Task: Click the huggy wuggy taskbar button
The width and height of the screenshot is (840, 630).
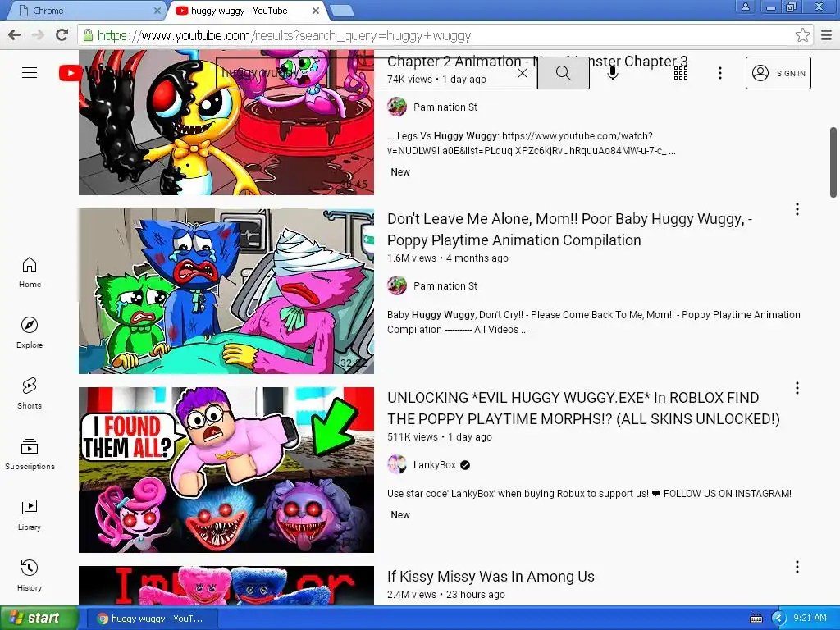Action: (152, 619)
